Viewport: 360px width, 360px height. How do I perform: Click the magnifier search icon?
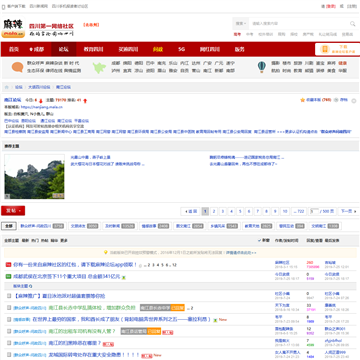tap(352, 24)
